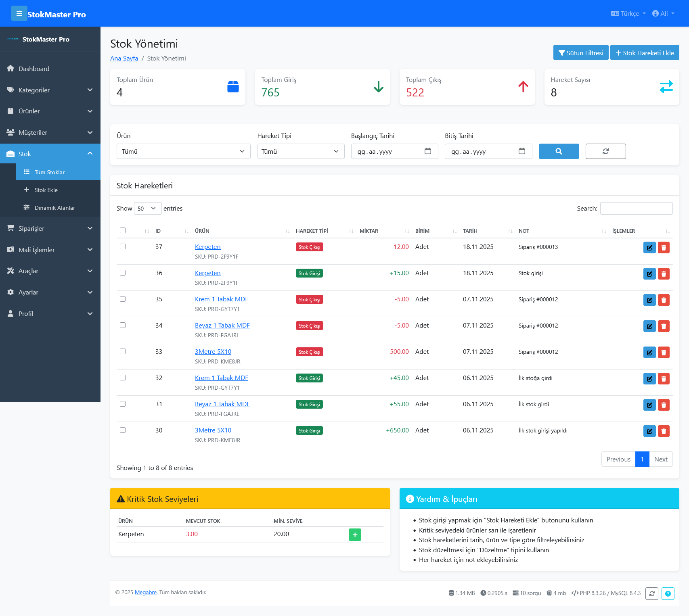The height and width of the screenshot is (616, 689).
Task: Check the select-all checkbox in table header
Action: coord(123,230)
